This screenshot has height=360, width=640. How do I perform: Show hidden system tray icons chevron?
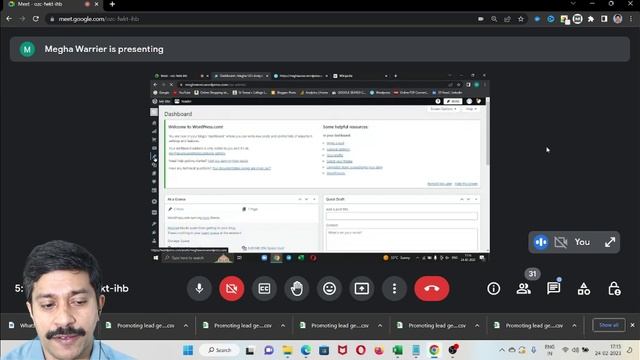point(502,350)
